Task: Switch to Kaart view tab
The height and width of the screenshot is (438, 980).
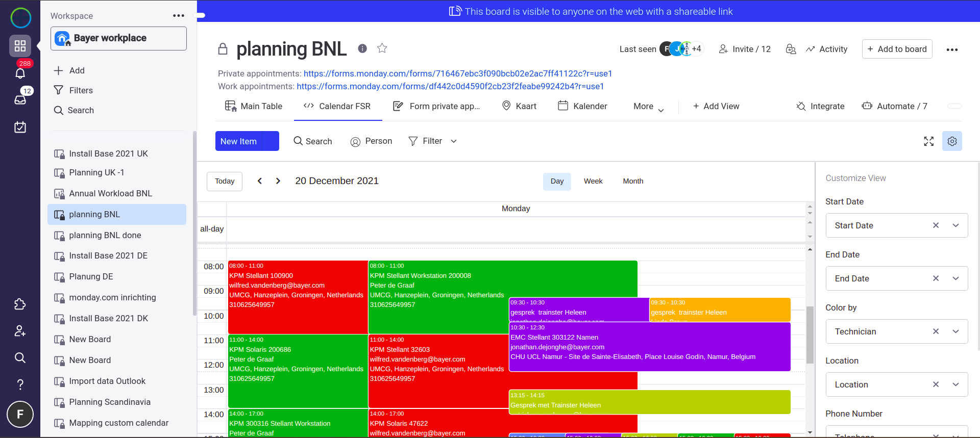Action: (519, 106)
